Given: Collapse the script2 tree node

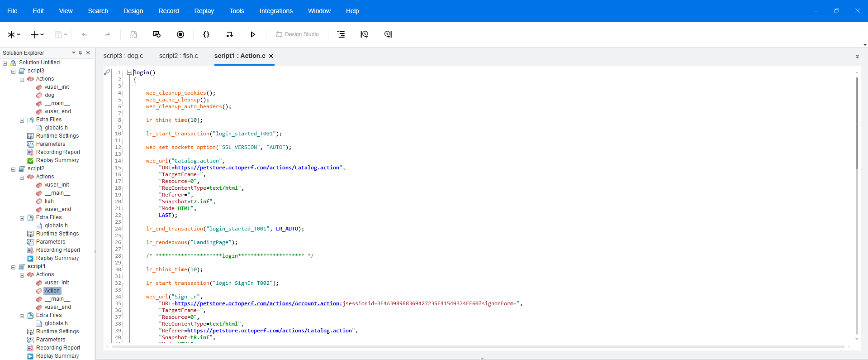Looking at the screenshot, I should coord(13,169).
